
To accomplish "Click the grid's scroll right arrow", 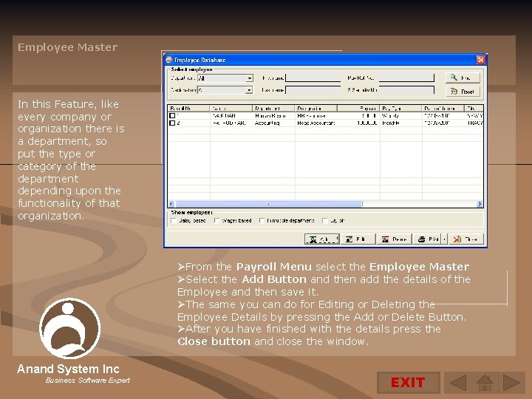I will tap(480, 204).
